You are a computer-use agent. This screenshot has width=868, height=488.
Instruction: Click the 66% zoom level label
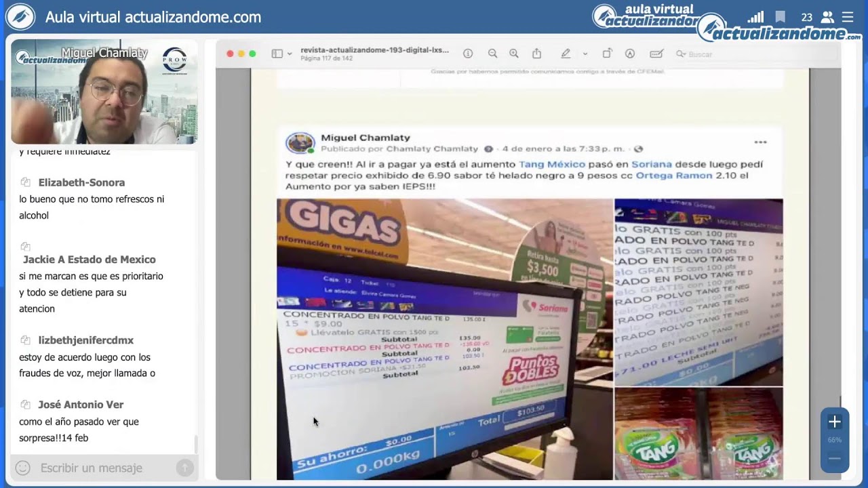pos(834,440)
